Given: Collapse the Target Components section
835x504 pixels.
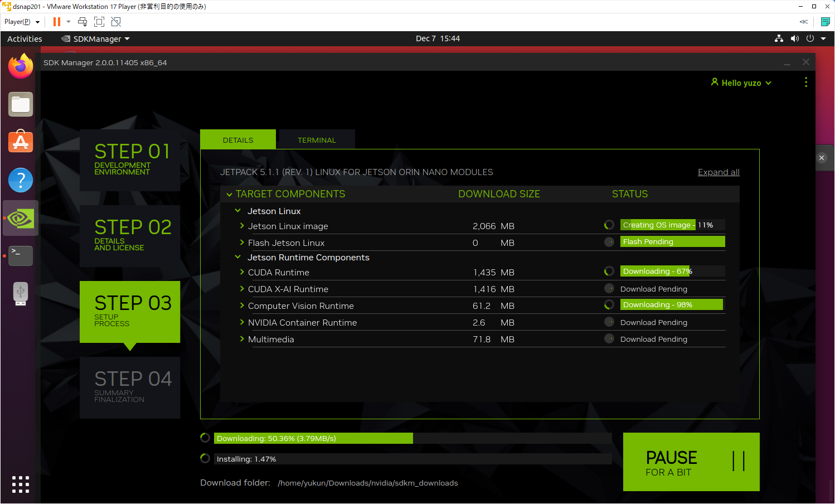Looking at the screenshot, I should [x=229, y=195].
